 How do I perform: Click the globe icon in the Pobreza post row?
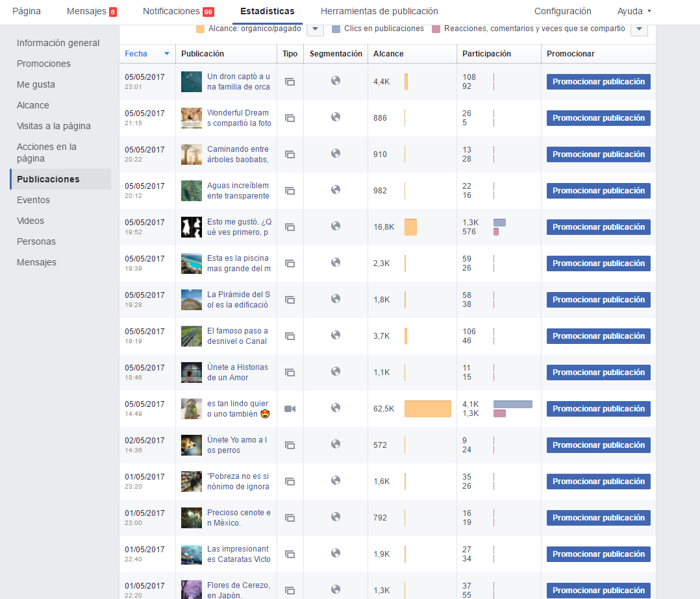336,480
